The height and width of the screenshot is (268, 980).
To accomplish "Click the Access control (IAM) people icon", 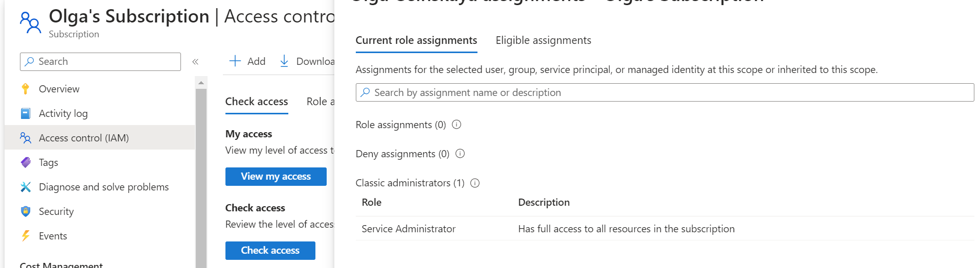I will [26, 138].
